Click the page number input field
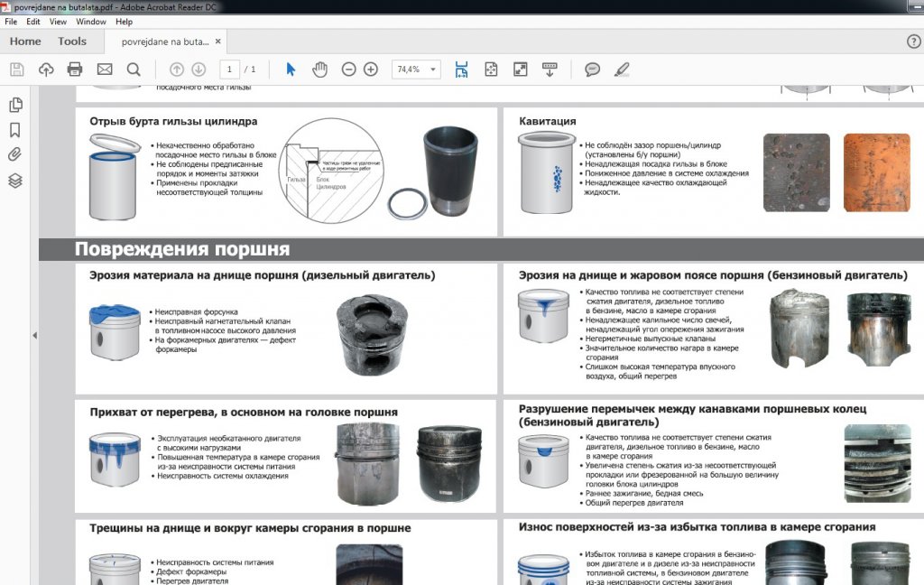 [x=231, y=70]
